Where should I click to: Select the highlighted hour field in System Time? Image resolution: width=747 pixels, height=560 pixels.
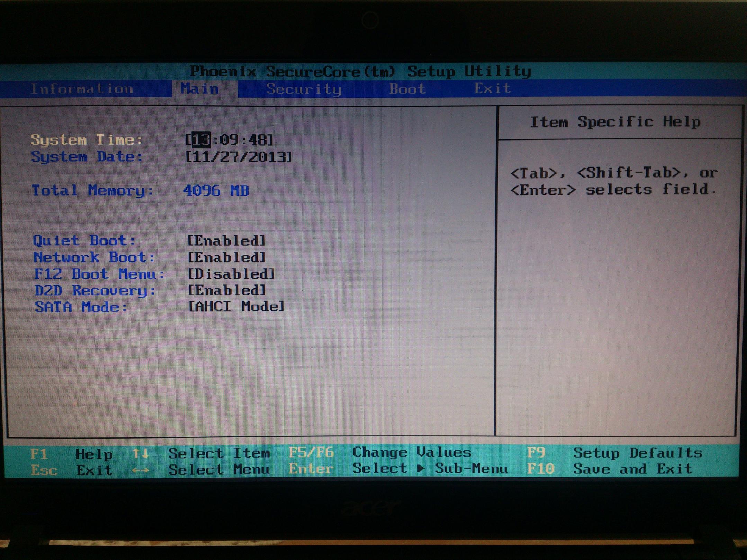pos(201,140)
